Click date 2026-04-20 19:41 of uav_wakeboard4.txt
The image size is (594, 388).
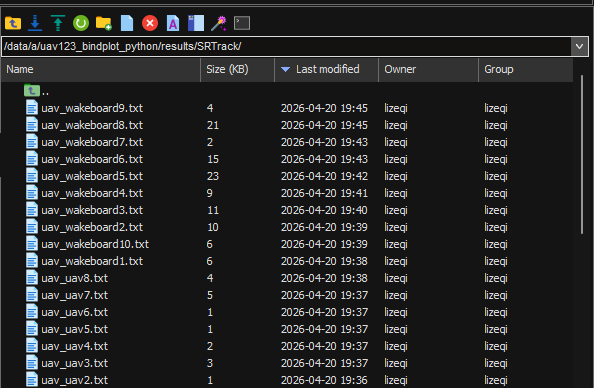(x=324, y=193)
